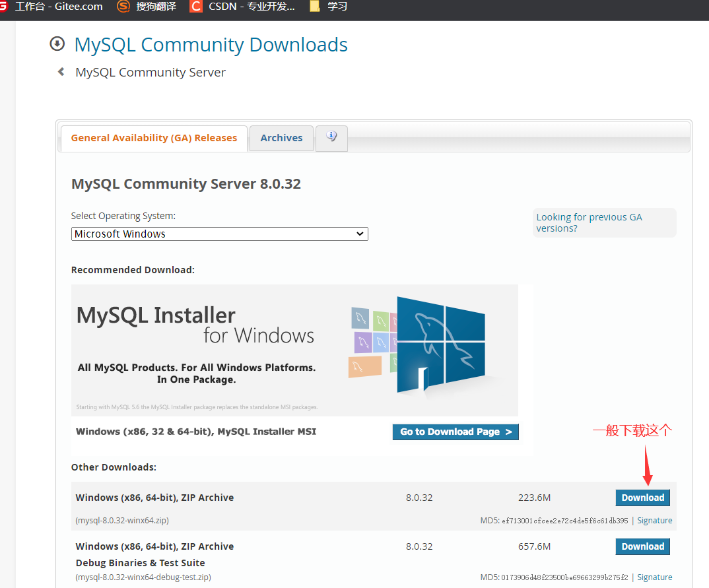Download the 223.6M ZIP Archive
Screen dimensions: 709x588
(642, 498)
